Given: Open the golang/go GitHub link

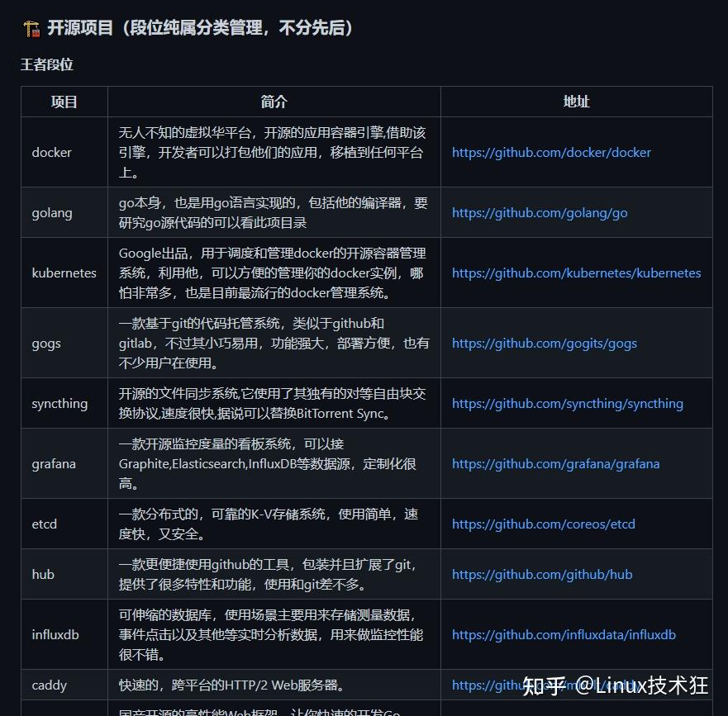Looking at the screenshot, I should [539, 212].
